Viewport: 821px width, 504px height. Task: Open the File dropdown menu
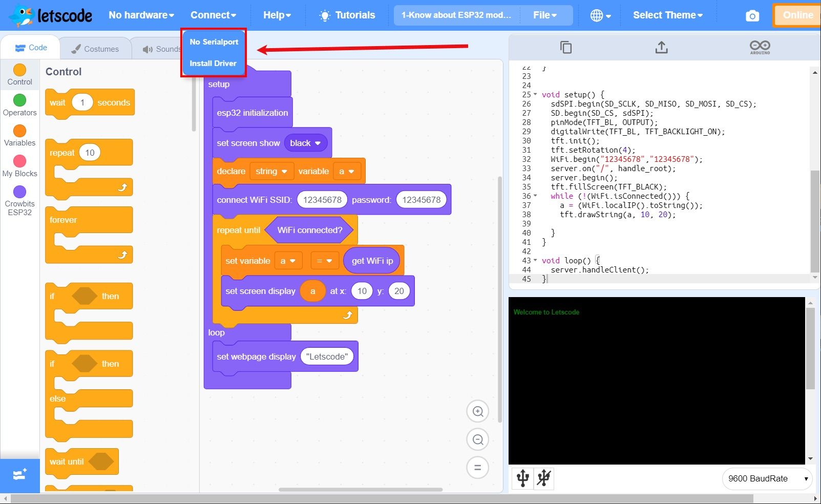[x=545, y=15]
